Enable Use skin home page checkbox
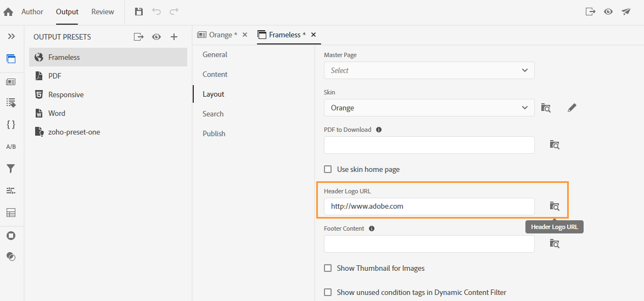 click(328, 169)
